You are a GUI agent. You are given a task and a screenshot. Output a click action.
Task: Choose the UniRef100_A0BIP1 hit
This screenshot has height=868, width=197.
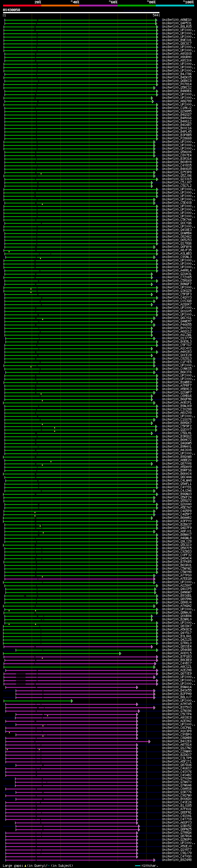(177, 403)
